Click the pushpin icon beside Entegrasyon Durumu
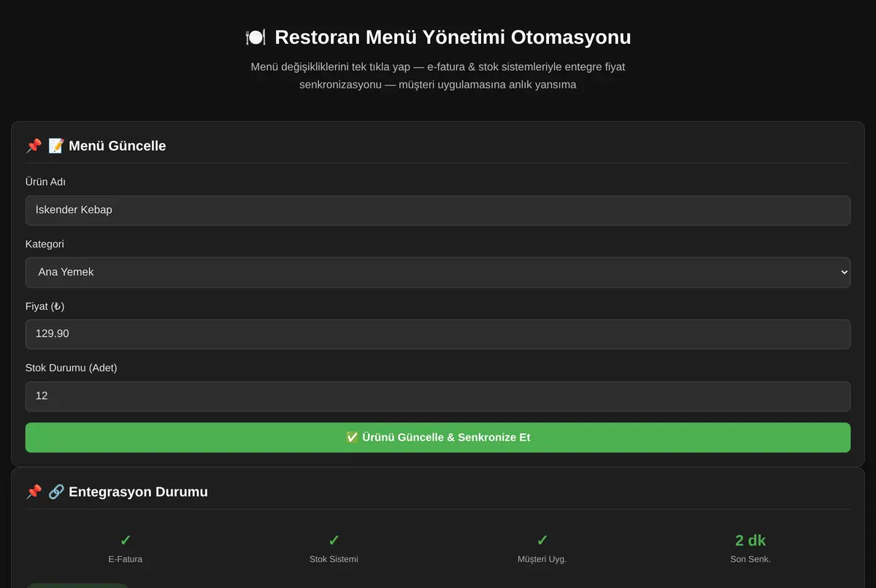Viewport: 876px width, 588px height. coord(34,492)
